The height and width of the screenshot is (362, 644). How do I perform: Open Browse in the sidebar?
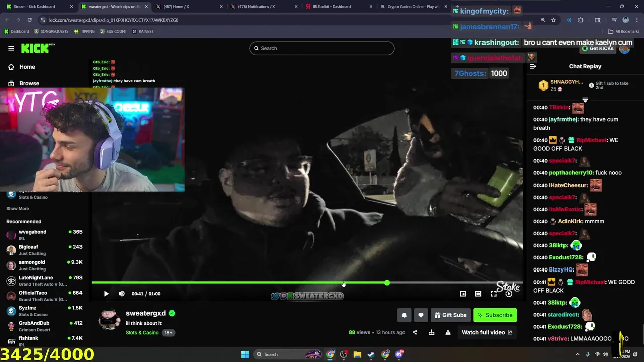(24, 83)
